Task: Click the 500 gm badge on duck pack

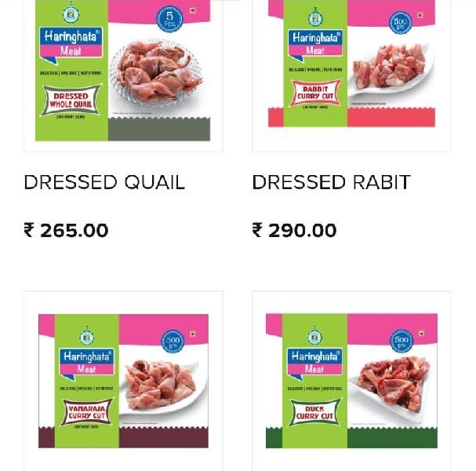Action: (402, 341)
